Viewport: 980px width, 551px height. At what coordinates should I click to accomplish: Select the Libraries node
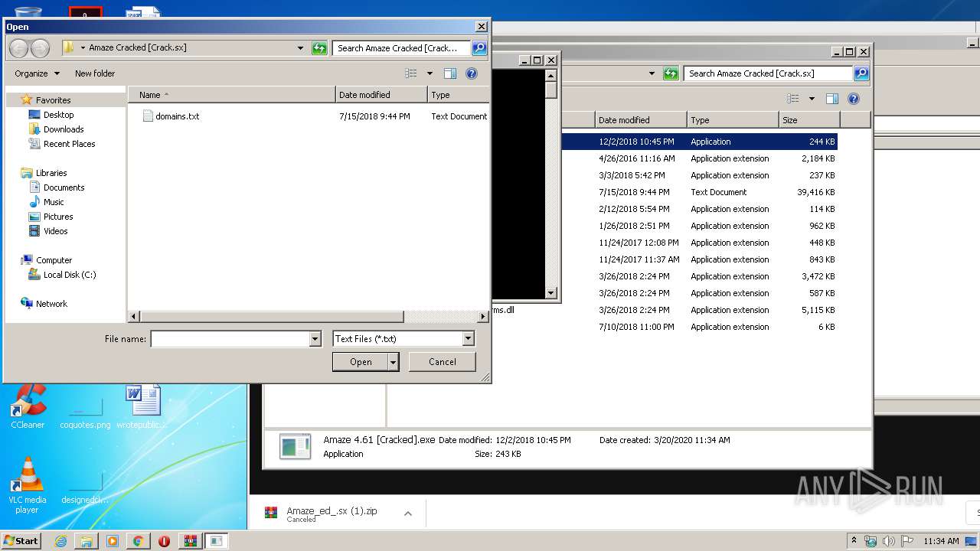(51, 173)
